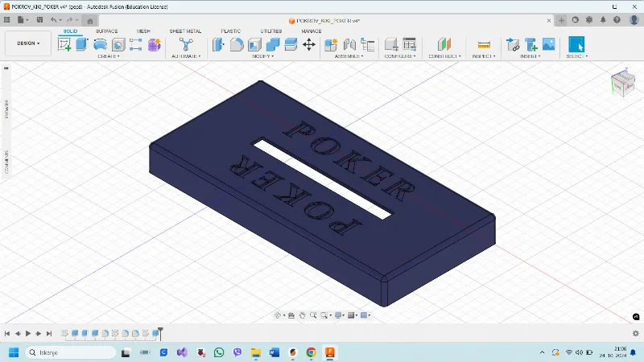This screenshot has height=362, width=644.
Task: Jump to the timeline beginning
Action: [7, 333]
